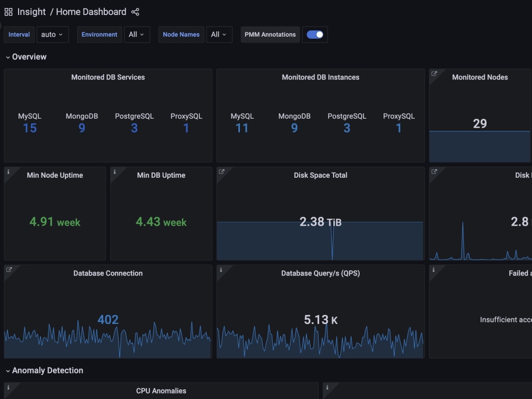Click the MySQL services count 15
Image resolution: width=532 pixels, height=399 pixels.
[x=29, y=128]
